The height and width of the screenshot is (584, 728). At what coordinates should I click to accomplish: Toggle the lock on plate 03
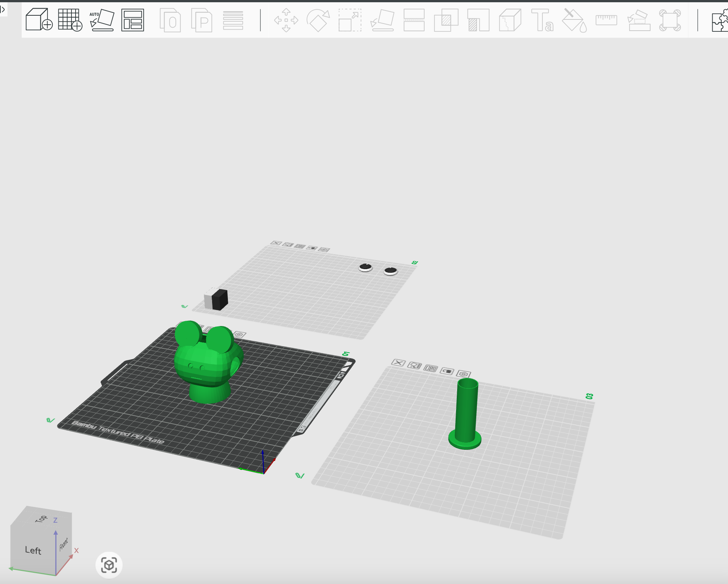point(447,371)
